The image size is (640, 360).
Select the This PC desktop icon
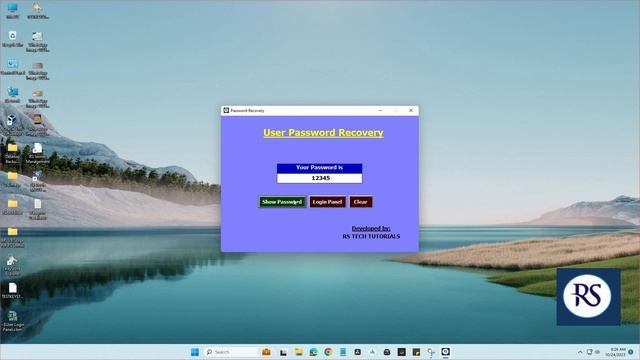(13, 11)
